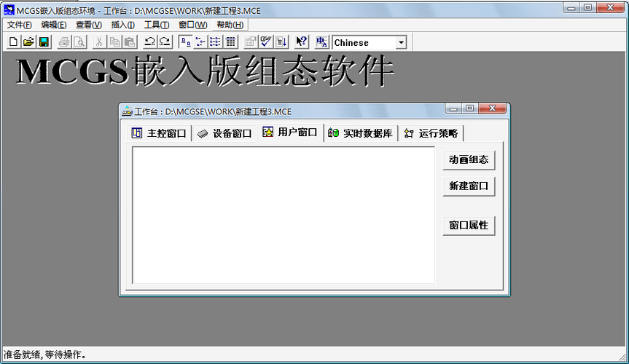
Task: Switch to the 主控窗口 tab
Action: click(x=160, y=133)
